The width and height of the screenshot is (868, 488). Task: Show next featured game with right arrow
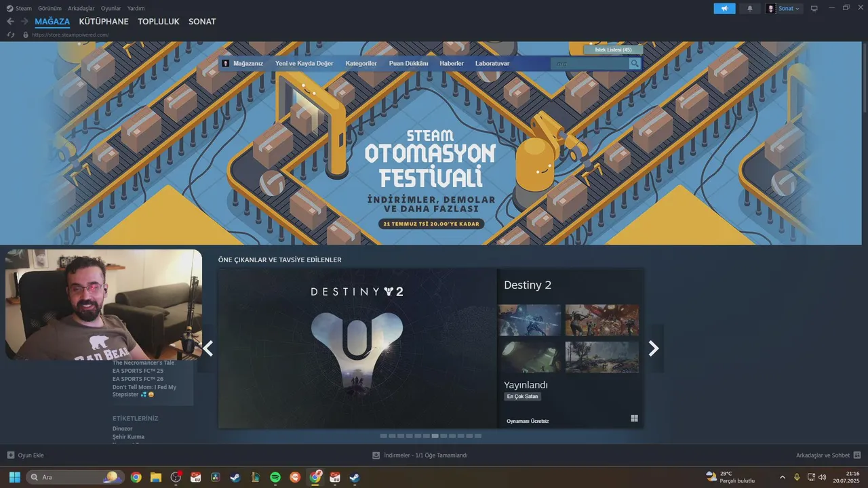(654, 348)
